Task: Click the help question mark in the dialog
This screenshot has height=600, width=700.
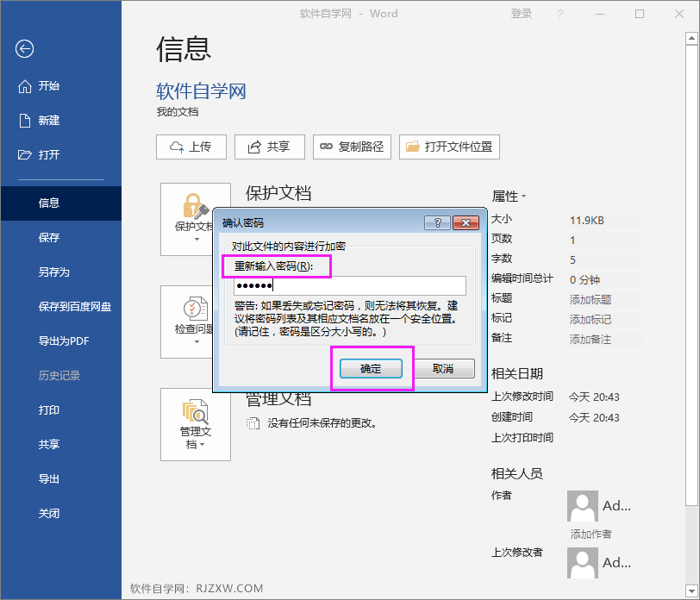Action: pos(438,222)
